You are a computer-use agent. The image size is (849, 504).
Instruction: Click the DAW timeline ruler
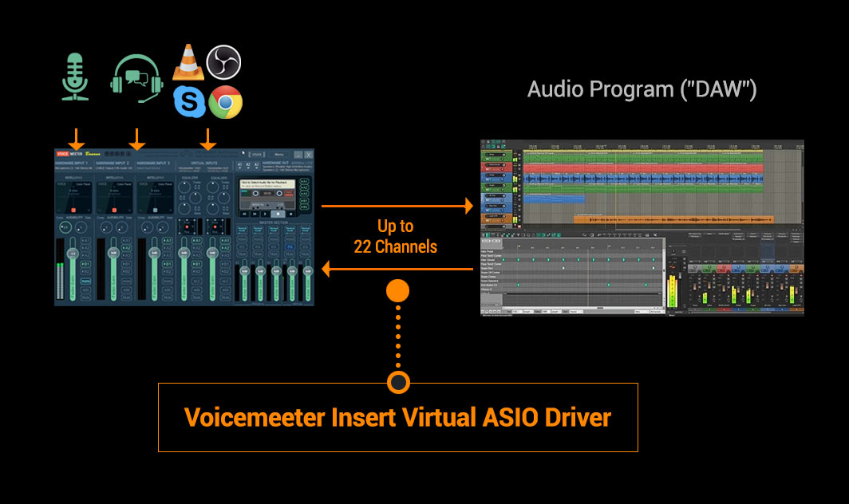pyautogui.click(x=664, y=146)
